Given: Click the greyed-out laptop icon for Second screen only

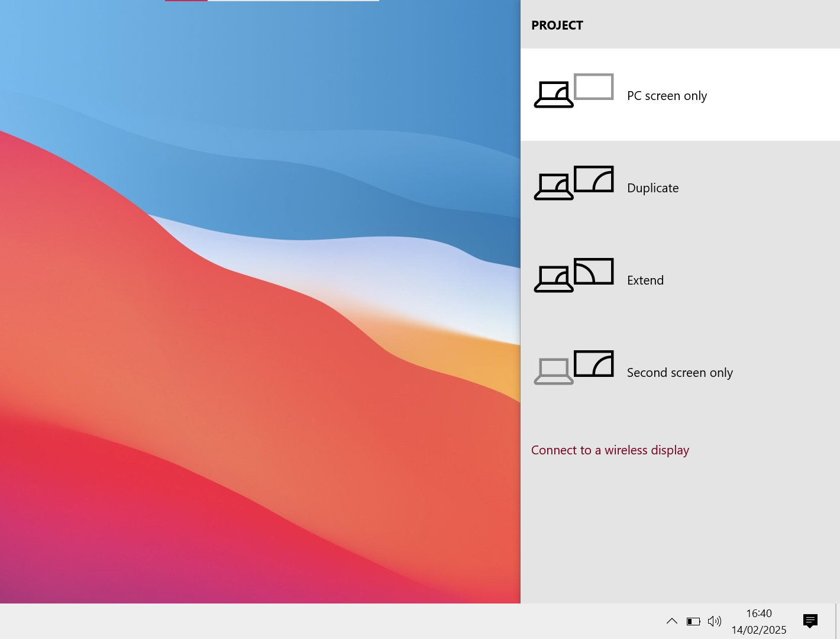Looking at the screenshot, I should pos(554,372).
